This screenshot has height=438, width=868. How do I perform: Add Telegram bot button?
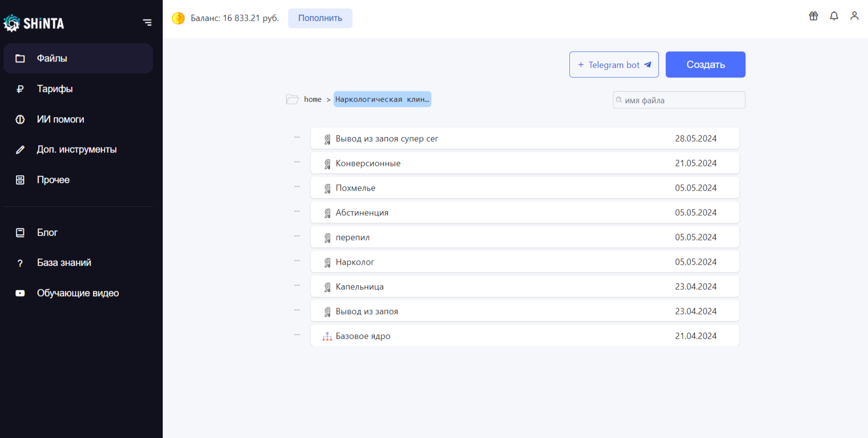[614, 64]
